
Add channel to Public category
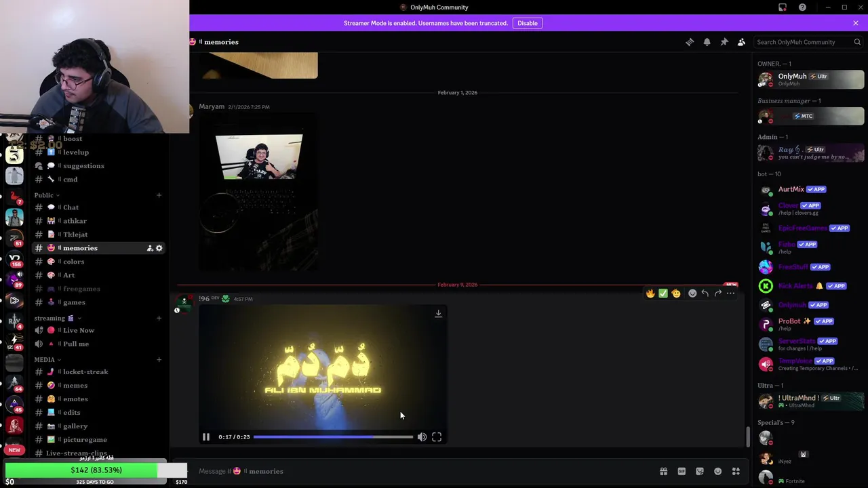coord(159,195)
